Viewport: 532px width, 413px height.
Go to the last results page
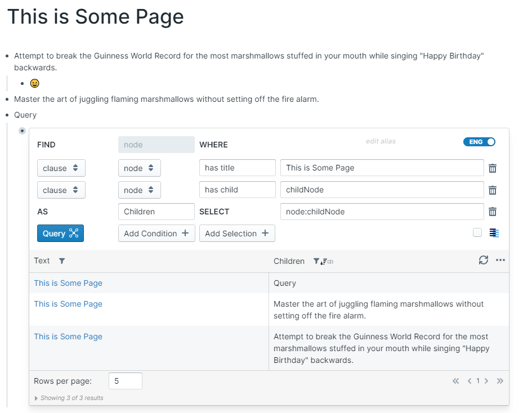[x=500, y=381]
